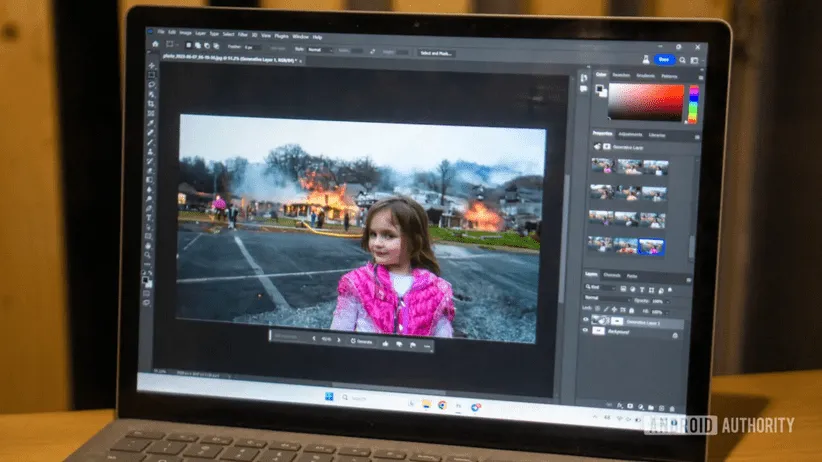Click the Home icon in the options bar

[x=156, y=45]
